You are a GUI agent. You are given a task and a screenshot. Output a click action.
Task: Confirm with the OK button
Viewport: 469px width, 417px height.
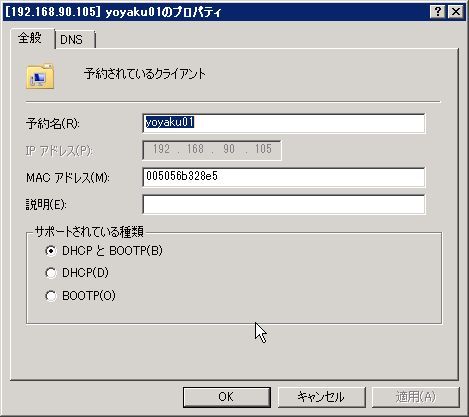pyautogui.click(x=227, y=397)
